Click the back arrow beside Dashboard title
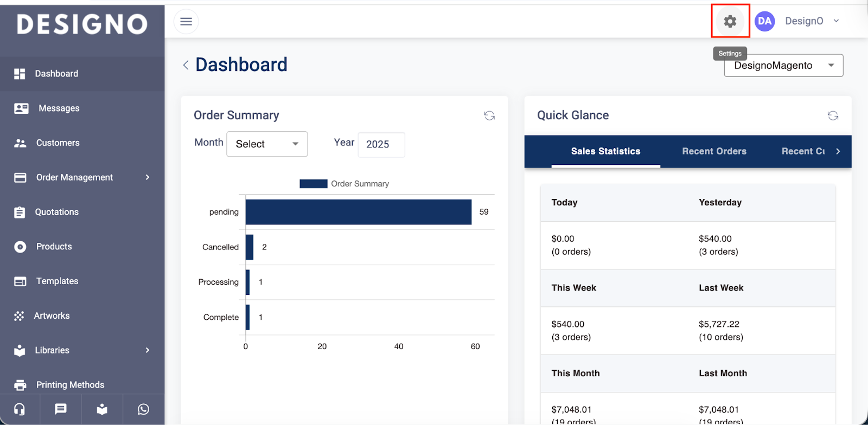Viewport: 868px width, 425px height. tap(186, 65)
